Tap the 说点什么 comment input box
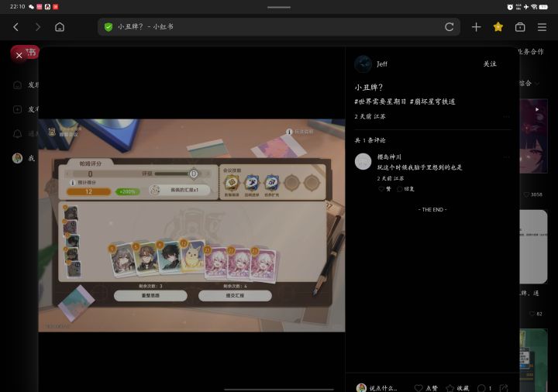558x392 pixels. coord(384,388)
